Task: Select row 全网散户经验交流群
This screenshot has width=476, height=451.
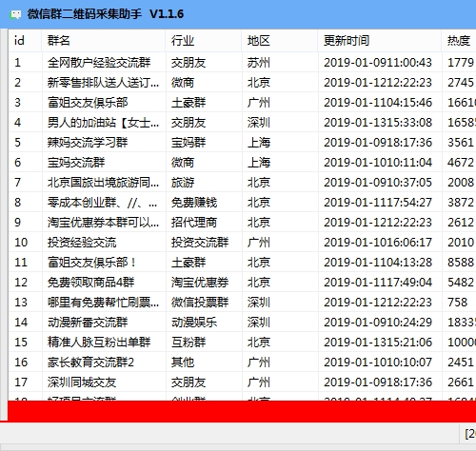Action: (242, 63)
